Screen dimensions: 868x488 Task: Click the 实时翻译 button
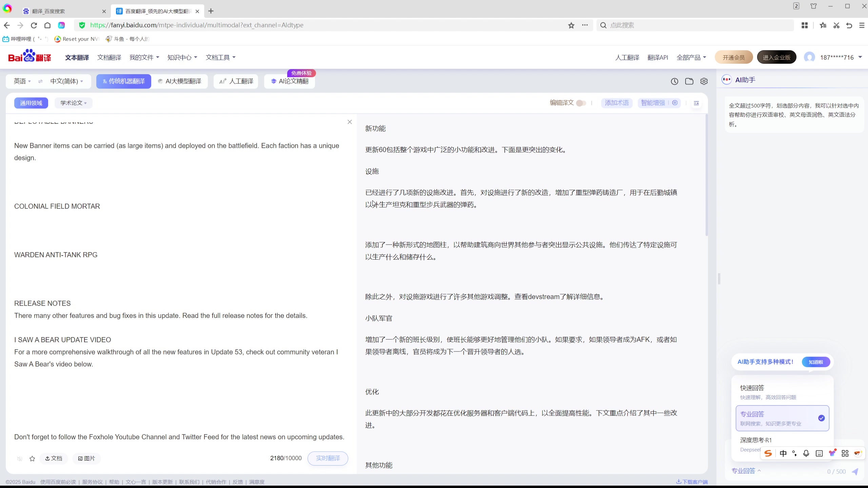(x=328, y=458)
